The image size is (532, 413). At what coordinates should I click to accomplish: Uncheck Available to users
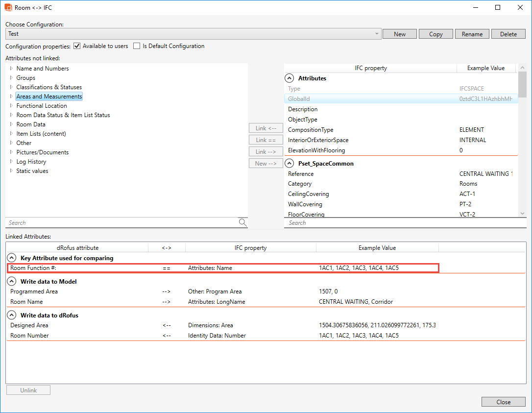point(77,46)
